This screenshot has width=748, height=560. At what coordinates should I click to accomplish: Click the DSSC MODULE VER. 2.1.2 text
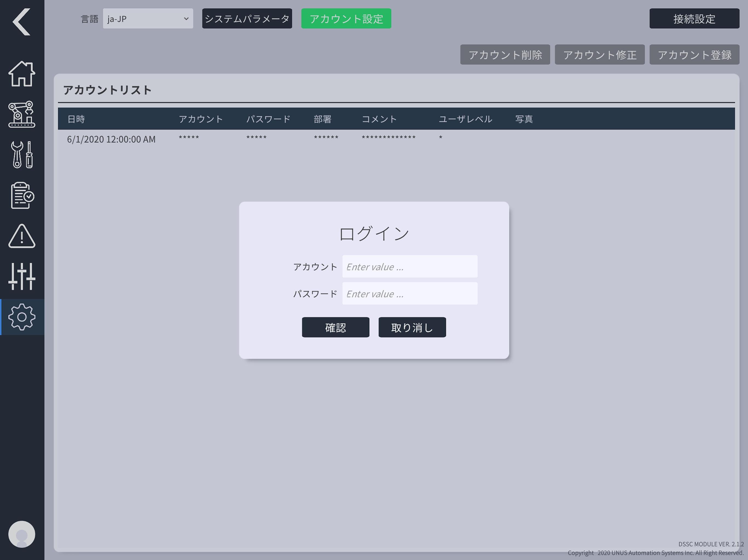(711, 544)
